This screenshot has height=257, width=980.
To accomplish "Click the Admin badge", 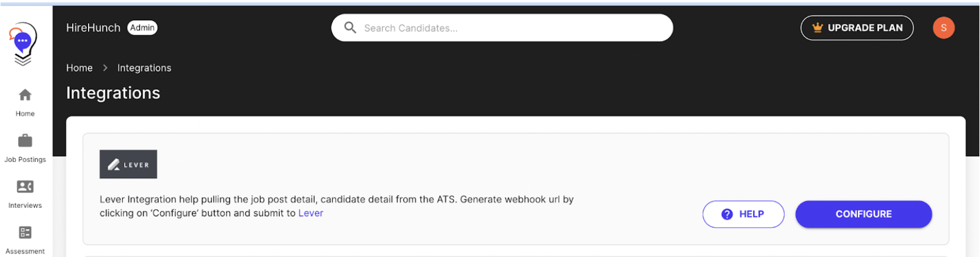I will [142, 28].
